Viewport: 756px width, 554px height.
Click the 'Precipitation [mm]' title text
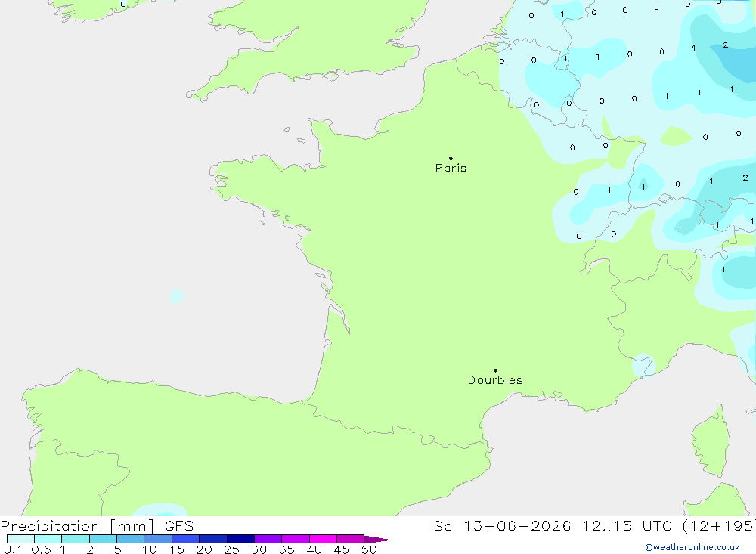(x=77, y=526)
